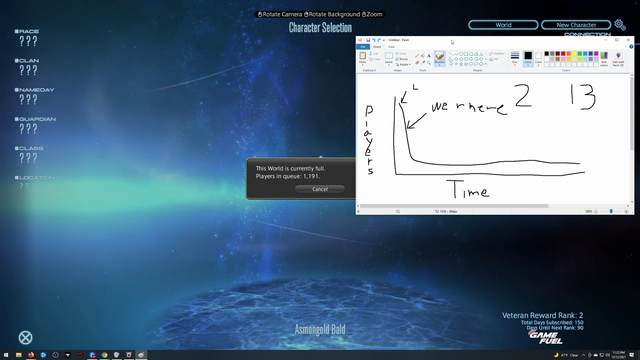The height and width of the screenshot is (360, 640).
Task: Click the New Character button
Action: [x=576, y=25]
